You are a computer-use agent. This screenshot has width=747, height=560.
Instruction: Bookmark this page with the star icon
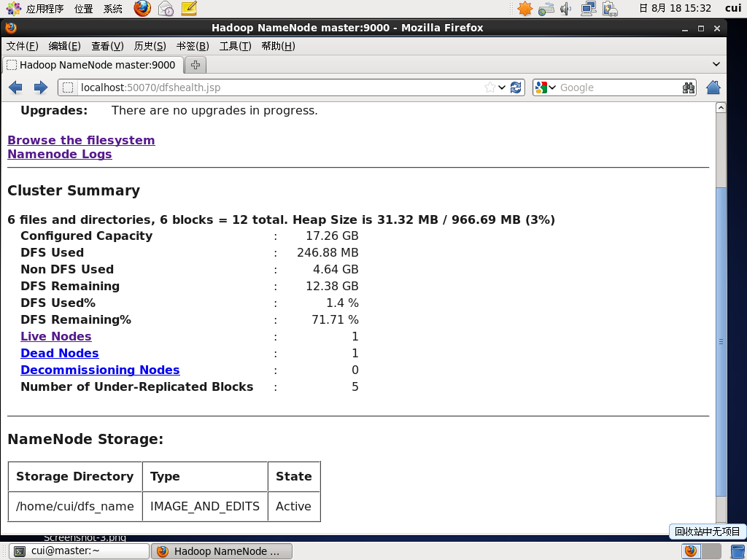tap(489, 87)
